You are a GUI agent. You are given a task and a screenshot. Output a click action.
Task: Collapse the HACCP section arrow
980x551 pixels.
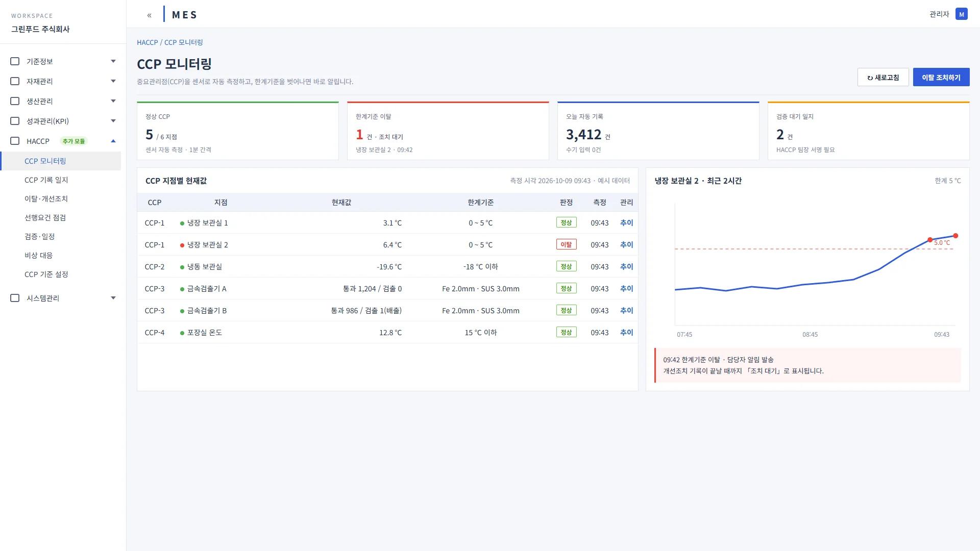click(x=113, y=141)
